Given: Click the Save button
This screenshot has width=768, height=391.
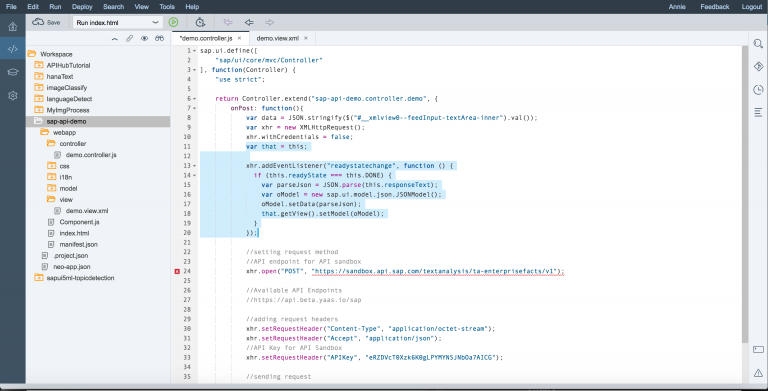Looking at the screenshot, I should pyautogui.click(x=47, y=22).
